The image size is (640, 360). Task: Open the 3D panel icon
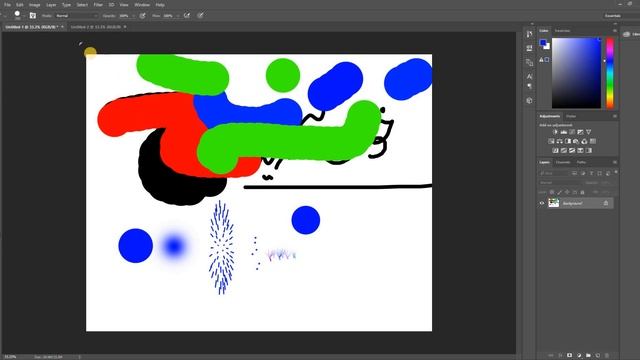529,100
